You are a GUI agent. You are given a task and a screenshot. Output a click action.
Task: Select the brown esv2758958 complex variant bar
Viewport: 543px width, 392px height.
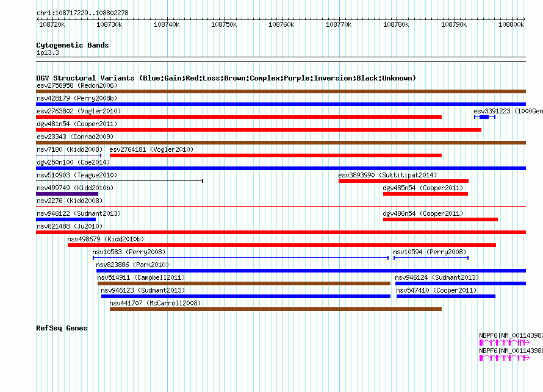click(x=281, y=91)
